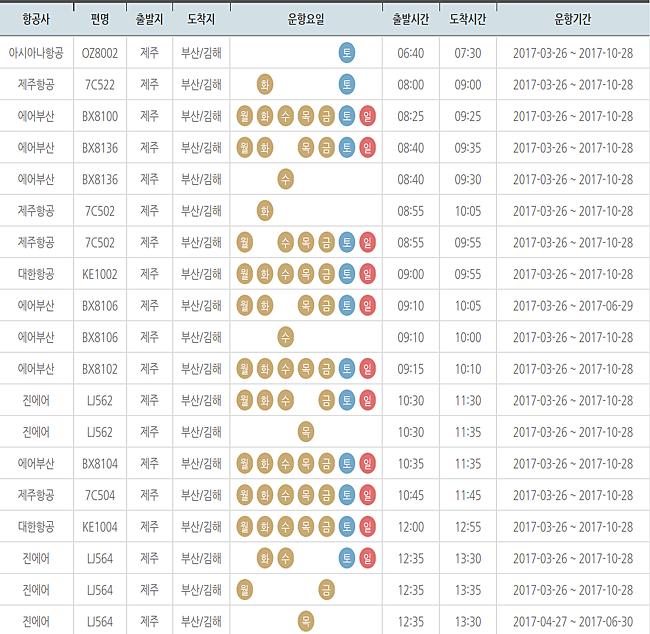650x634 pixels.
Task: Click the 출발지 column header
Action: [149, 19]
